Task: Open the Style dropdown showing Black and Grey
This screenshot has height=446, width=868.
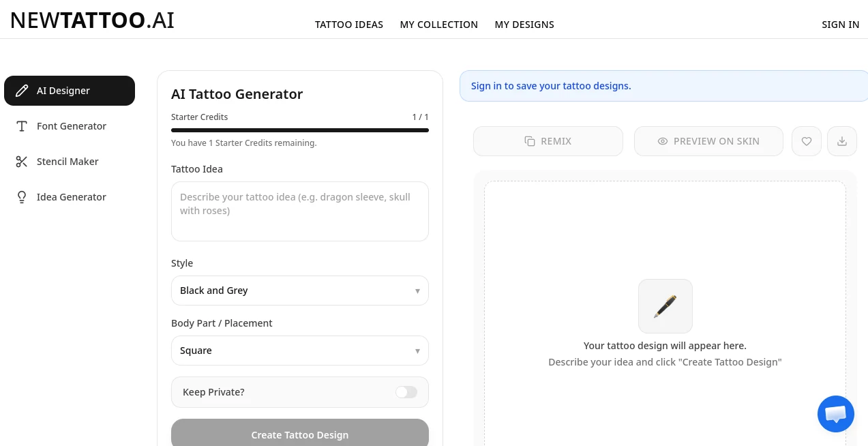Action: click(x=300, y=291)
